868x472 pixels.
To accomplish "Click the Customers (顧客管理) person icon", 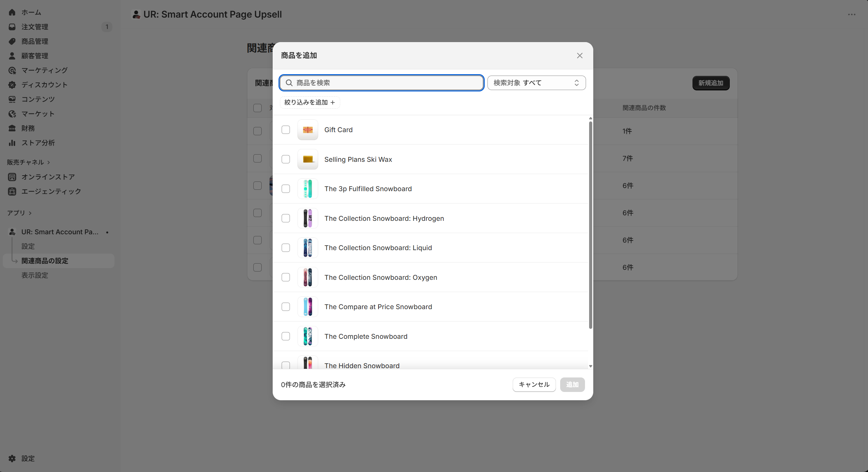I will 12,56.
